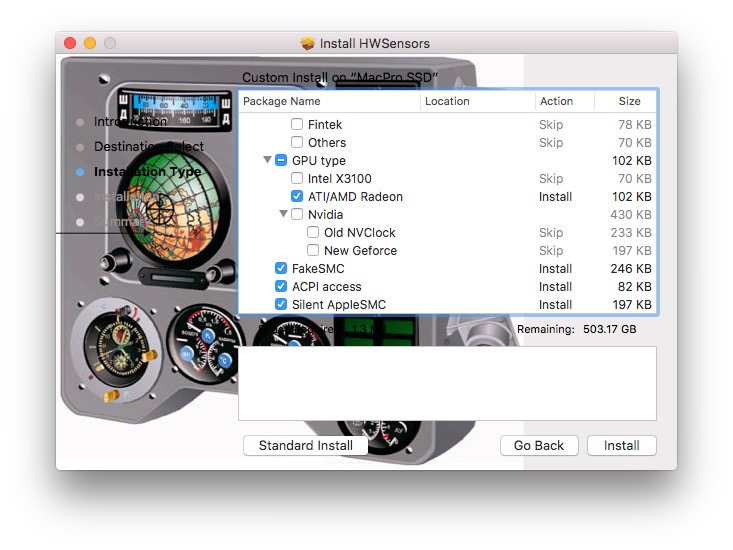The width and height of the screenshot is (733, 550).
Task: Select the Nvidia row label
Action: pos(325,214)
